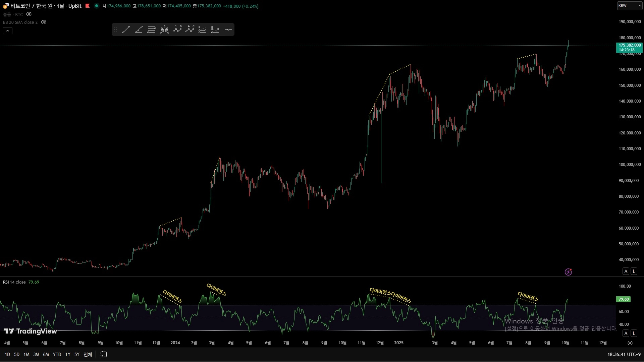Collapse the indicator legend with chevron button

7,31
